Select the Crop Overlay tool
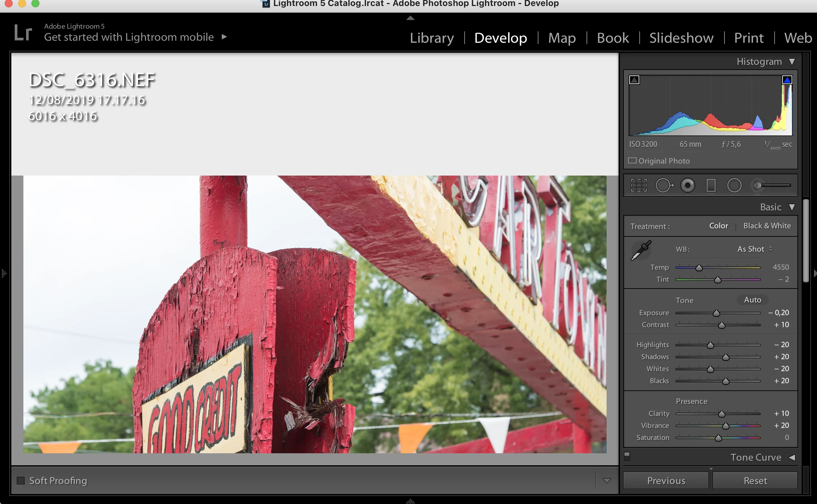This screenshot has width=817, height=504. [639, 185]
